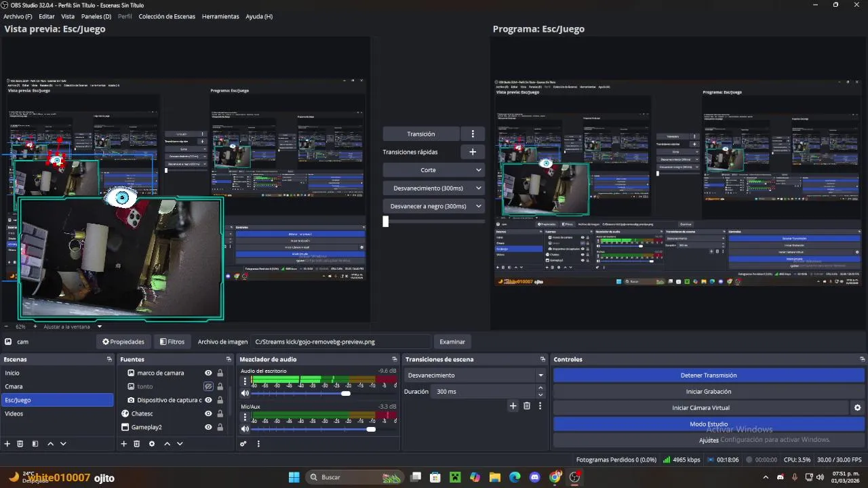Decrease transition duration with down arrow
Image resolution: width=868 pixels, height=488 pixels.
pos(540,394)
